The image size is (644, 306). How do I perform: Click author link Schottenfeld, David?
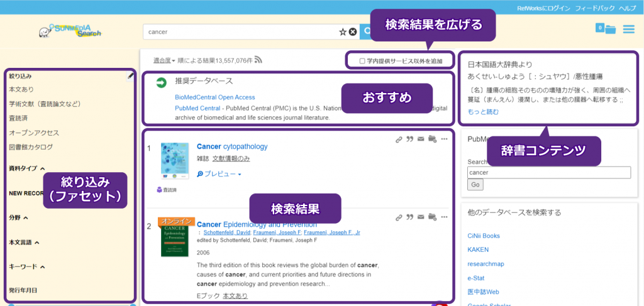[x=226, y=232]
